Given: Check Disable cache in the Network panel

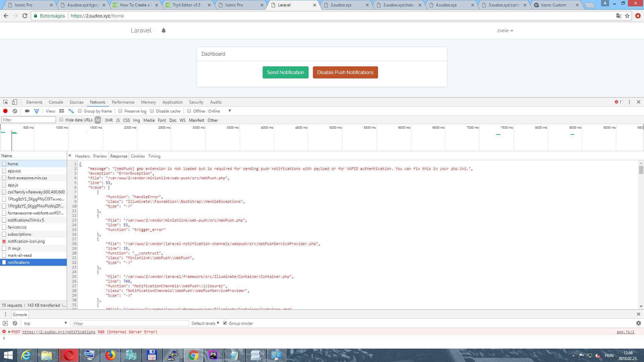Looking at the screenshot, I should click(152, 111).
